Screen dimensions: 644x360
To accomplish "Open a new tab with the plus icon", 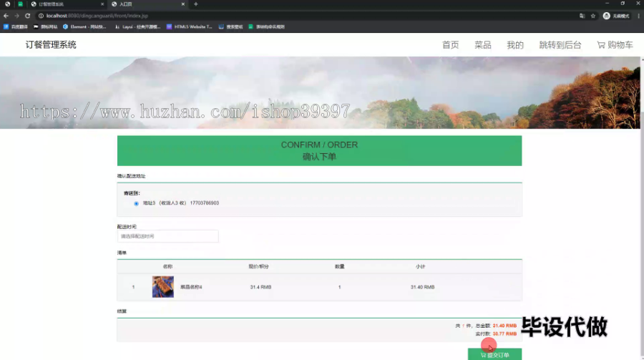I will (196, 4).
